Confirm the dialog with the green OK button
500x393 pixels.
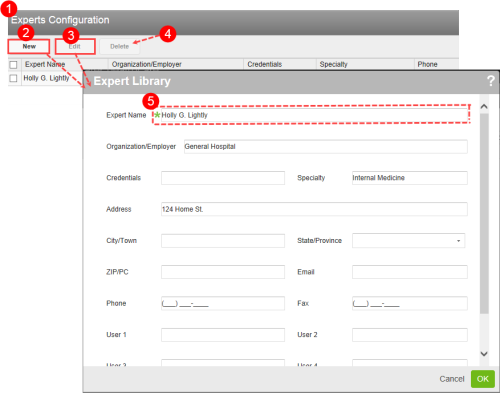[x=483, y=379]
